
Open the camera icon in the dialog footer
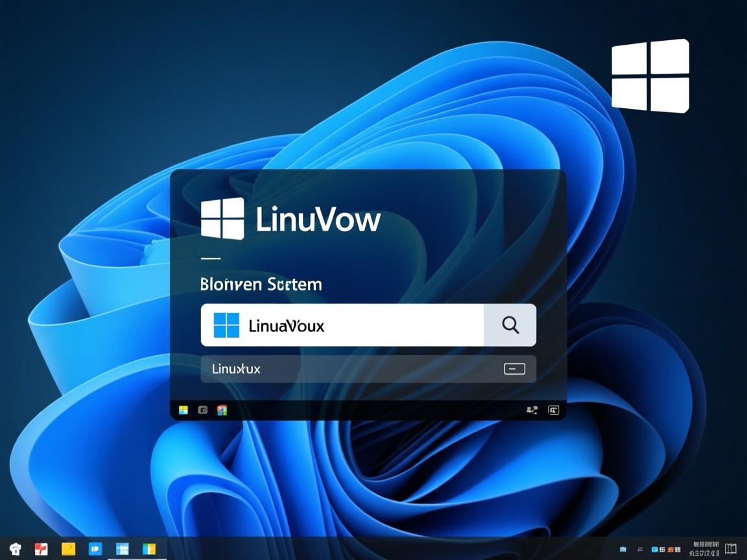(202, 410)
